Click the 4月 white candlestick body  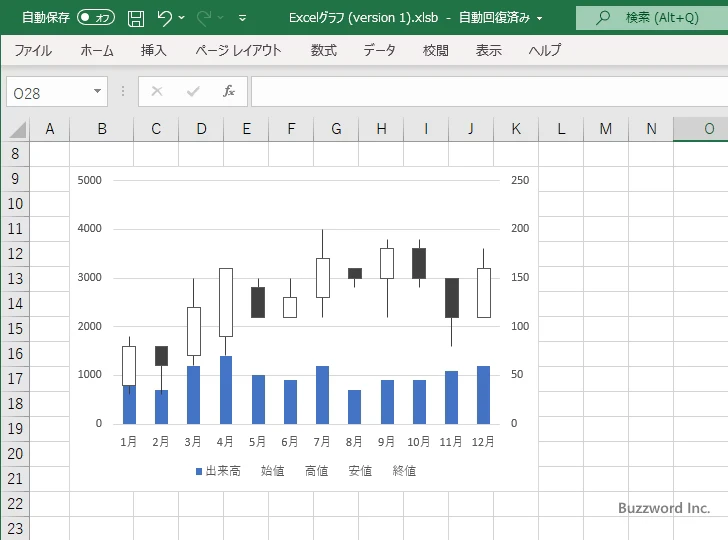(x=226, y=302)
